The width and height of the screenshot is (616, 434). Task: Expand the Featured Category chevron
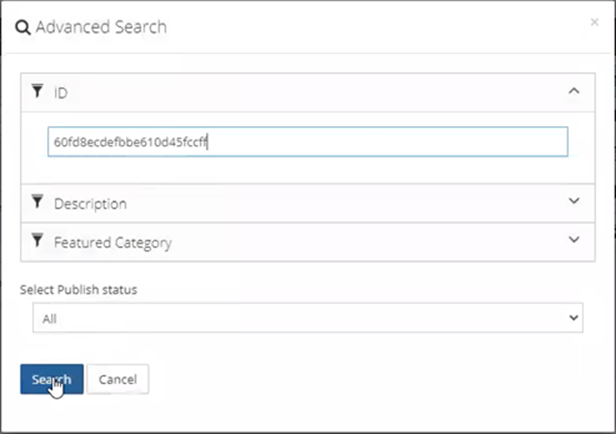[574, 240]
